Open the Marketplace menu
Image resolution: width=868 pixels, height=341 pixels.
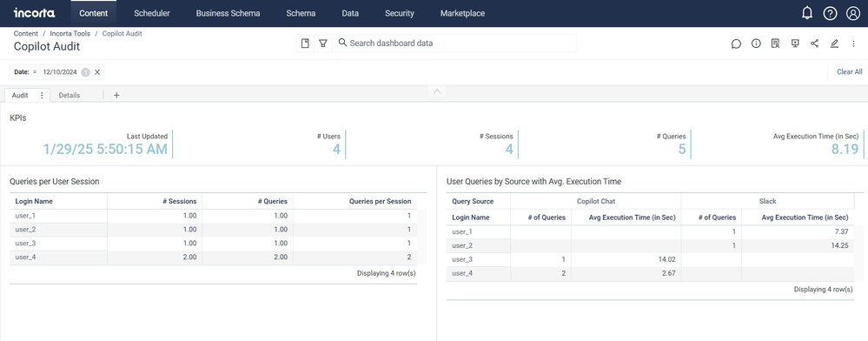click(x=462, y=13)
